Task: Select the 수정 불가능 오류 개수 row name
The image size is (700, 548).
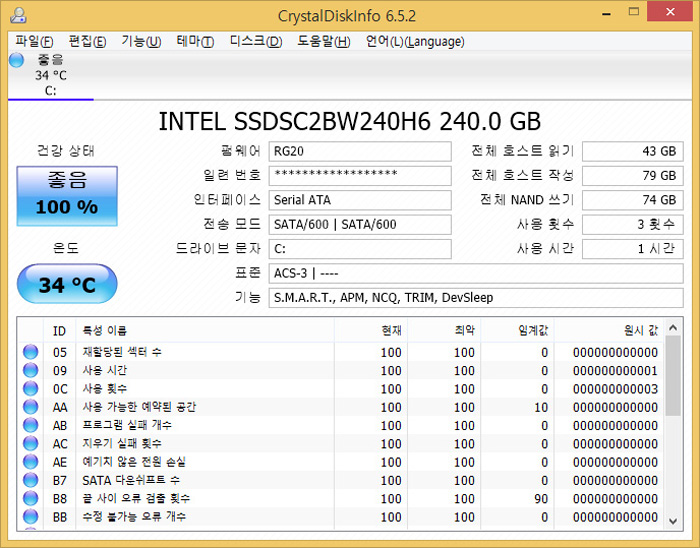Action: point(134,517)
